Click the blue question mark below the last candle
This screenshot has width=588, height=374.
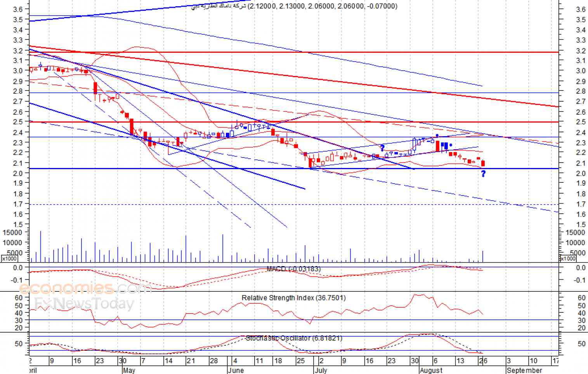pos(483,174)
